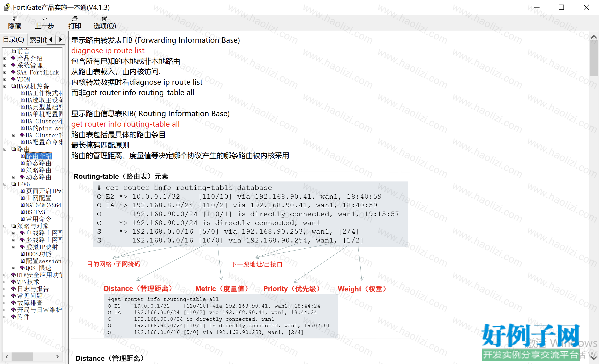Open the 静态路由 topic
Viewport: 599px width, 364px height.
(39, 163)
